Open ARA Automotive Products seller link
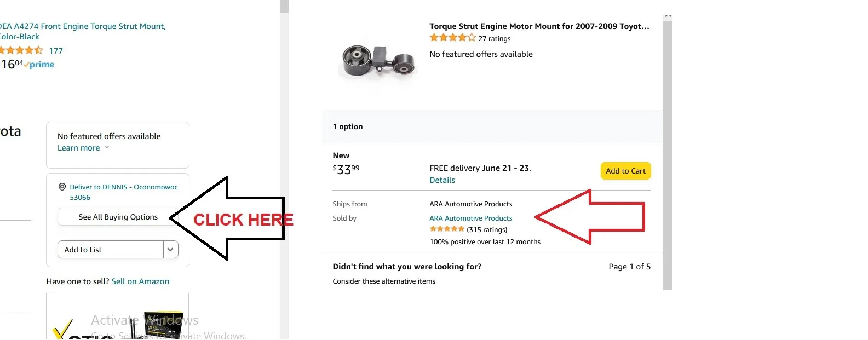Image resolution: width=868 pixels, height=340 pixels. pos(471,218)
